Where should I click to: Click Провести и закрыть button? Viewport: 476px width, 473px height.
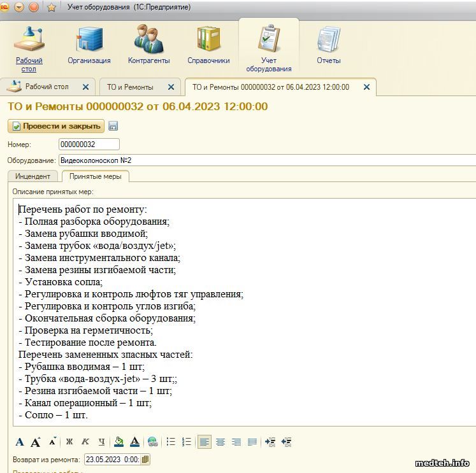pos(56,126)
